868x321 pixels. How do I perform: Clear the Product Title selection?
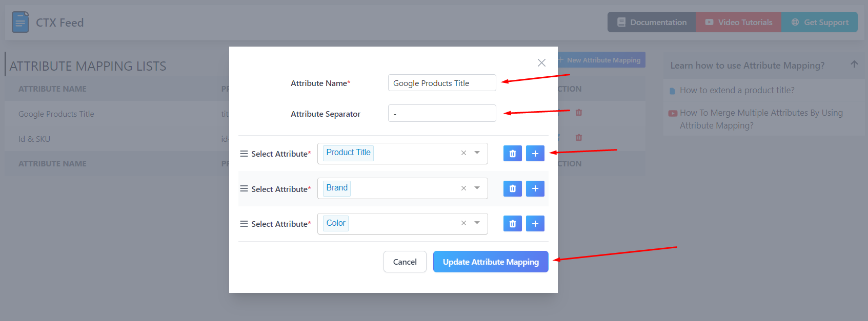coord(463,153)
